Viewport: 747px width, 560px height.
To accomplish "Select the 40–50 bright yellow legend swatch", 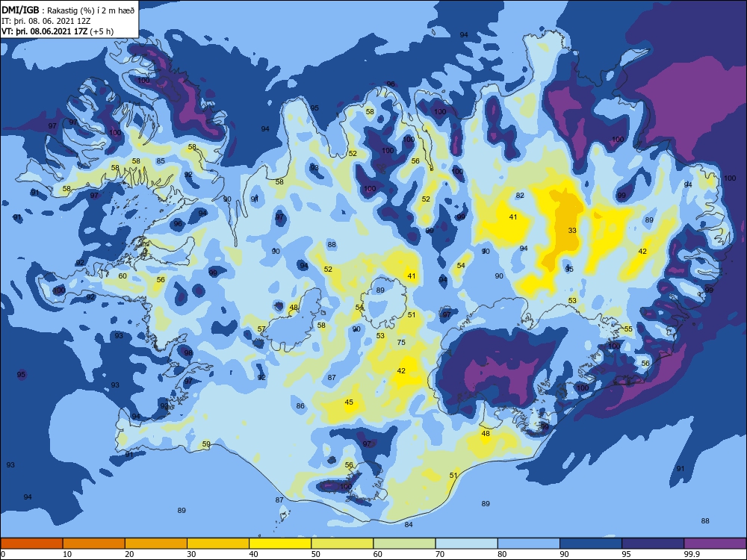I will point(280,544).
